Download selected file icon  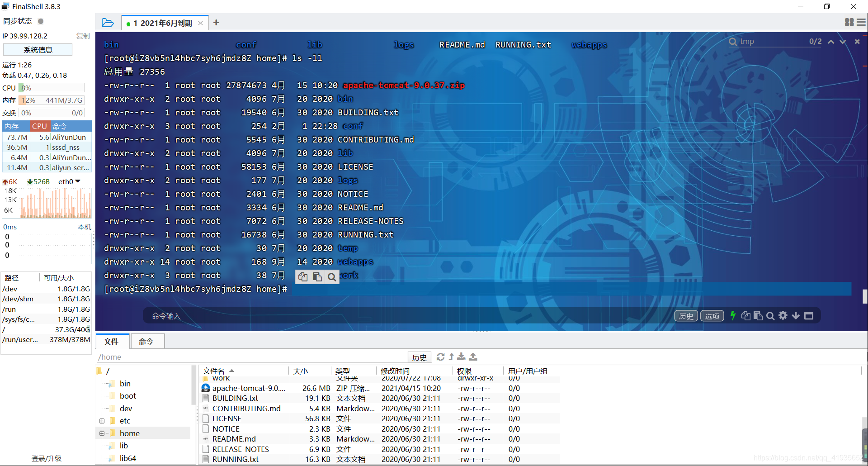[461, 357]
